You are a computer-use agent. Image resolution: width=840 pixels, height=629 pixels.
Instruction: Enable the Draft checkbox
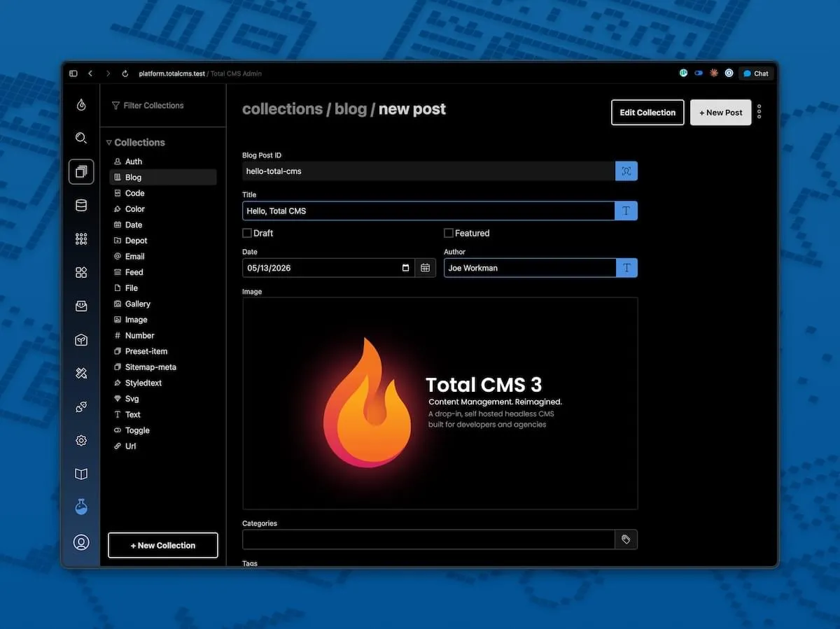tap(247, 233)
